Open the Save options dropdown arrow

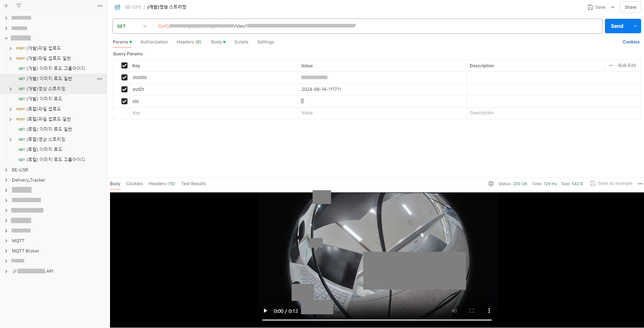tap(613, 7)
